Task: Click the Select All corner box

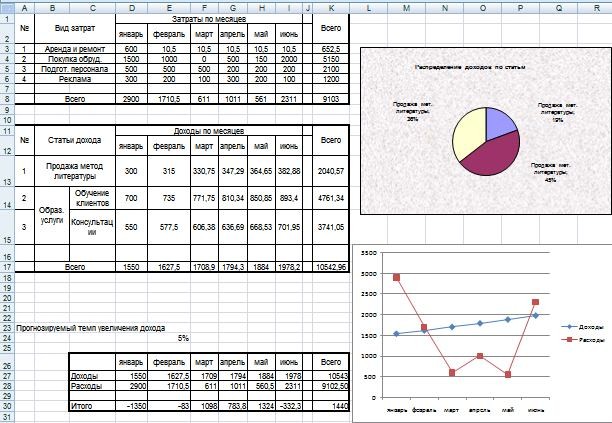Action: point(7,8)
